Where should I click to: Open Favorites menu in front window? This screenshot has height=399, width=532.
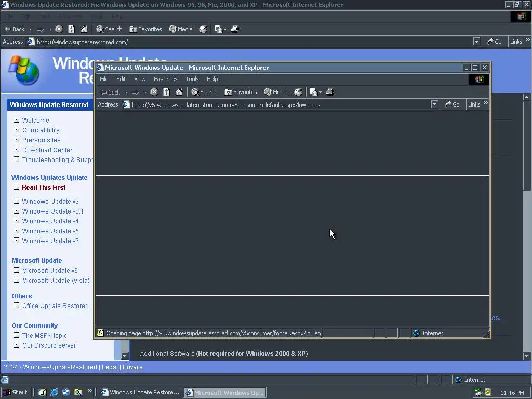tap(166, 79)
